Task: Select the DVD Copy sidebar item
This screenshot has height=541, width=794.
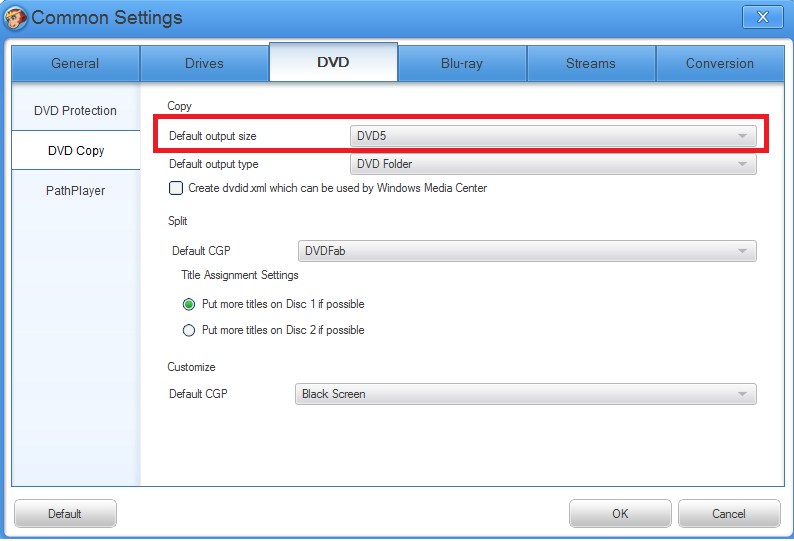Action: (x=75, y=151)
